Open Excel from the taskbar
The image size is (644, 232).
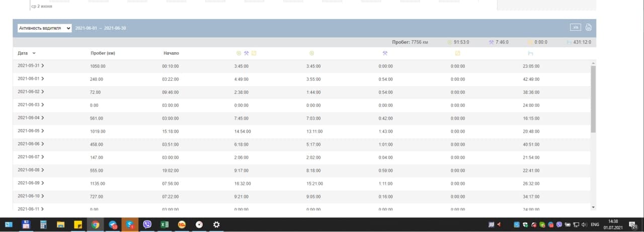pos(164,225)
